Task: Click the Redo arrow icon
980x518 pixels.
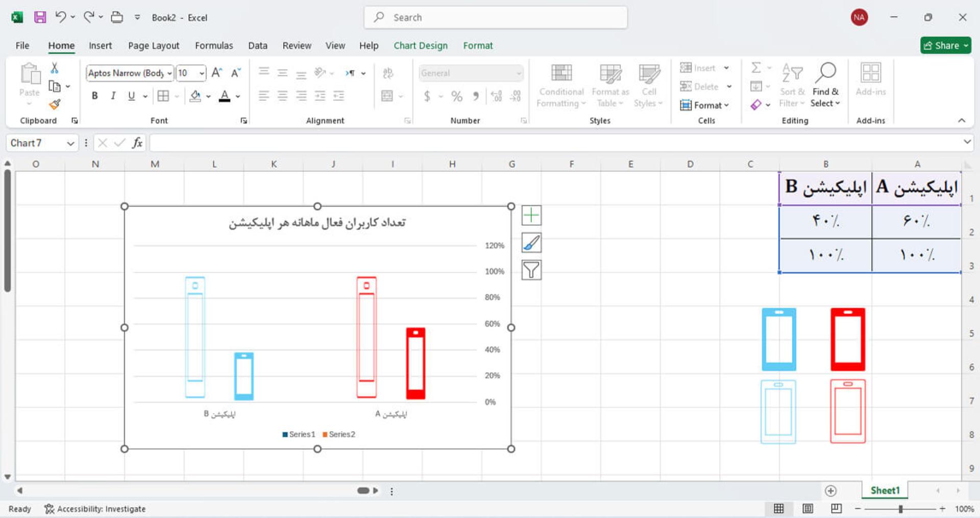Action: pos(89,17)
